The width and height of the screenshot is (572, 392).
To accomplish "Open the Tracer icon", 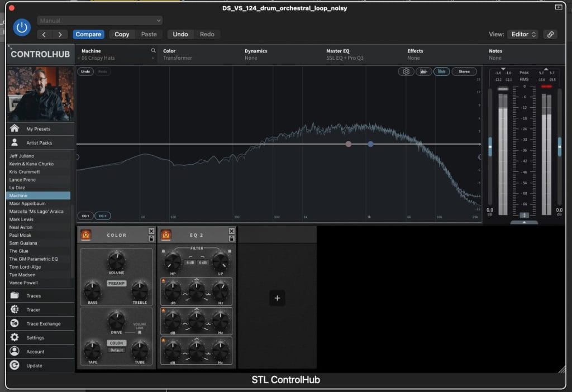I will pos(15,309).
